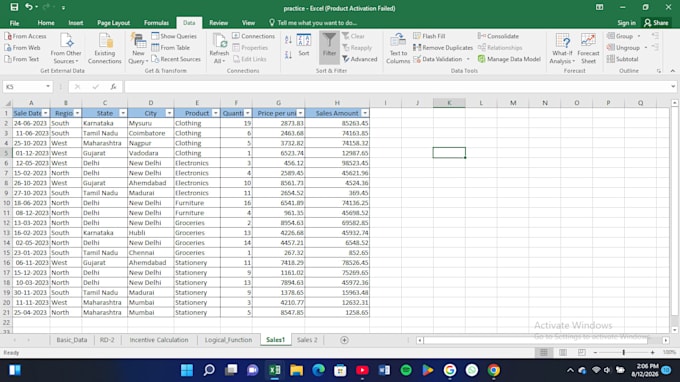Click Remove Duplicates

pos(443,48)
